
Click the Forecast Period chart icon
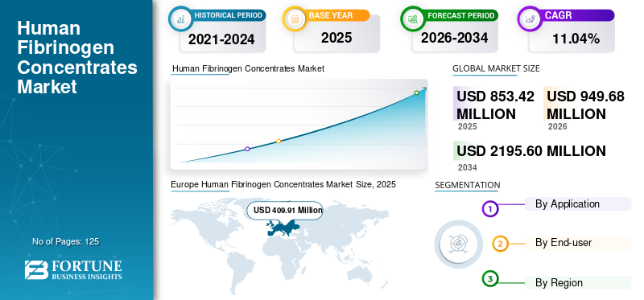pos(413,18)
